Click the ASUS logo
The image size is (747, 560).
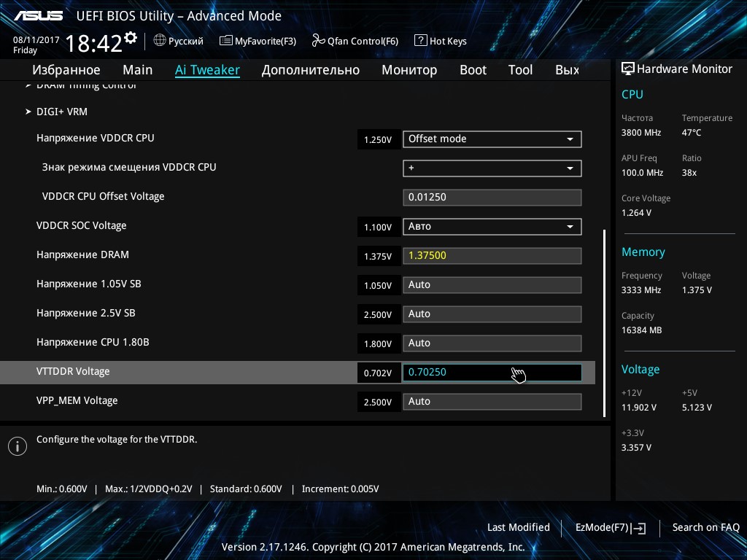coord(38,16)
